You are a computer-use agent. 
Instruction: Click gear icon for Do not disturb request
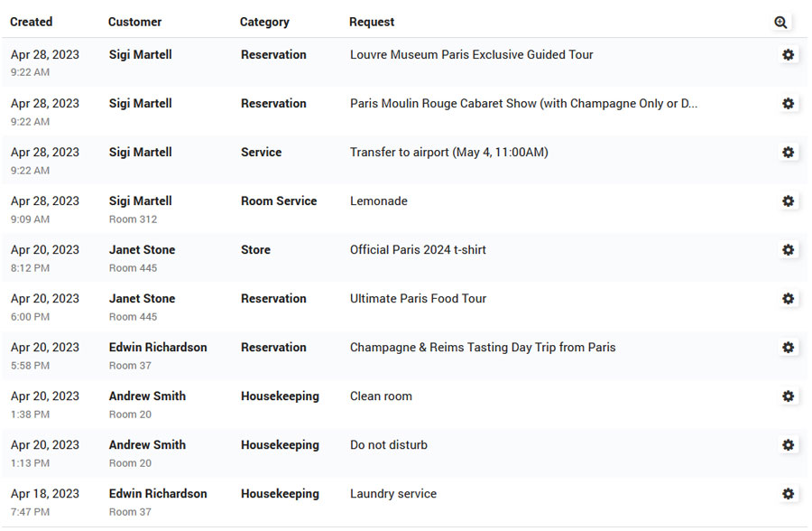coord(788,445)
